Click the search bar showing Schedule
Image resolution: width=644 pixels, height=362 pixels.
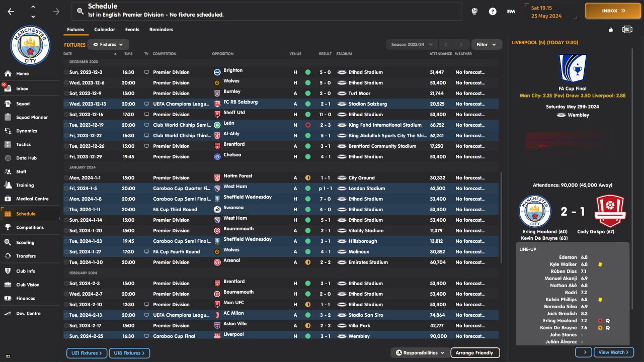pos(267,11)
